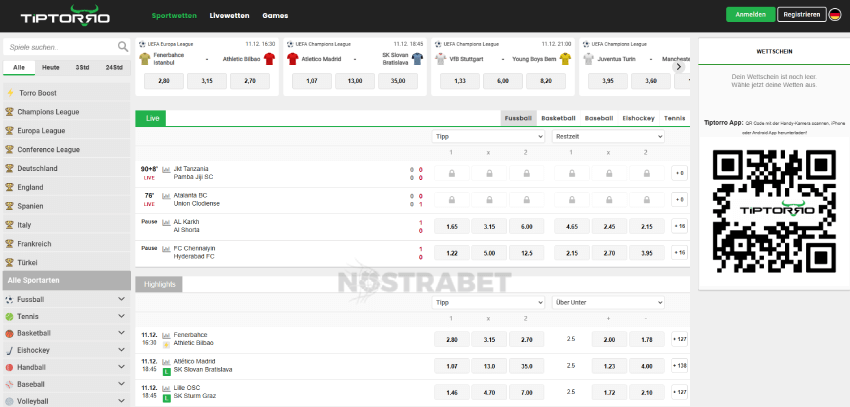Switch to the Baseball live tab
The width and height of the screenshot is (850, 407).
pos(599,118)
